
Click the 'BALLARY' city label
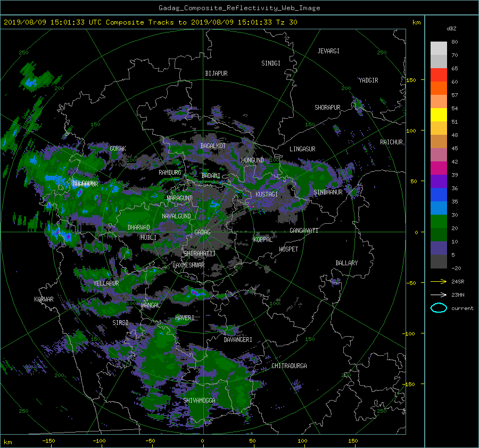coord(346,263)
